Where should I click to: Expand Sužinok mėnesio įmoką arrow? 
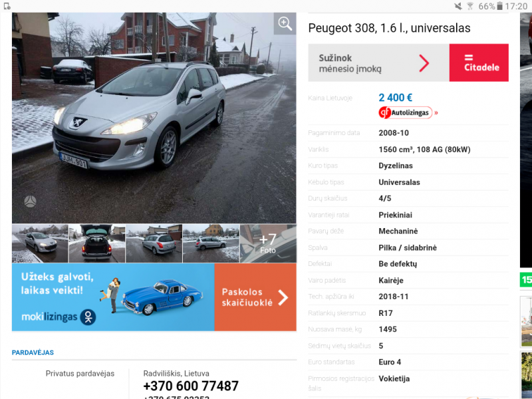424,63
